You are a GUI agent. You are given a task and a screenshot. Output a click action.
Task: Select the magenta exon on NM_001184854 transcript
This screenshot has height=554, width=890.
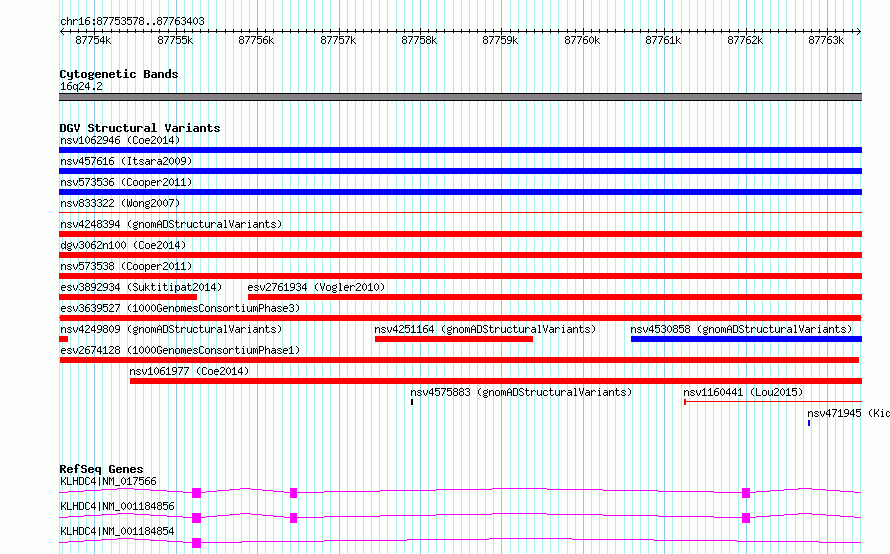click(196, 543)
